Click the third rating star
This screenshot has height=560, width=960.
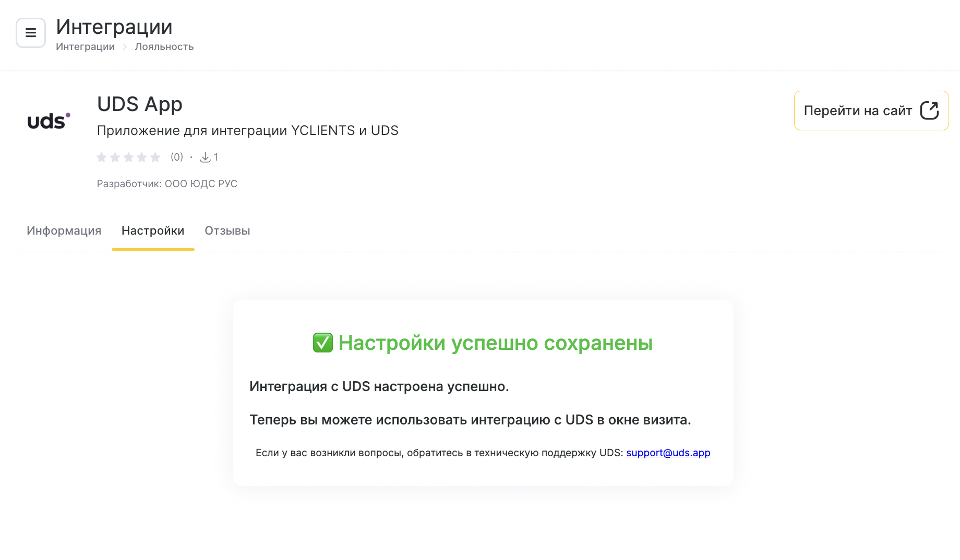coord(128,157)
